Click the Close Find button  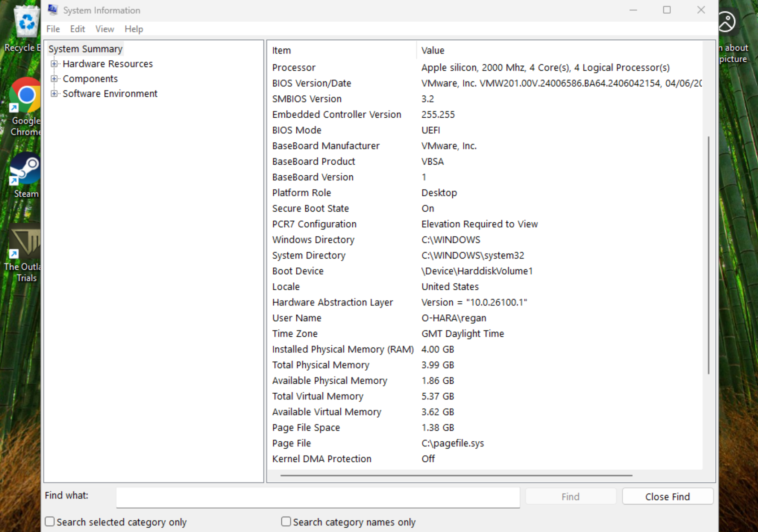pos(667,497)
